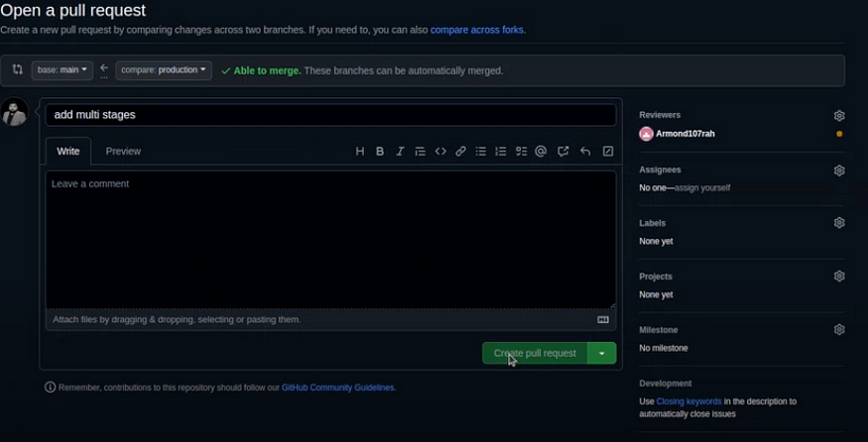Click the Development section heading

point(666,384)
